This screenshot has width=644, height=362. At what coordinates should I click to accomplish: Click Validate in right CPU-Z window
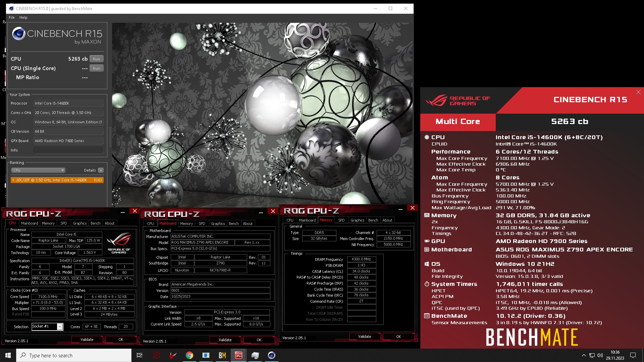[x=365, y=337]
